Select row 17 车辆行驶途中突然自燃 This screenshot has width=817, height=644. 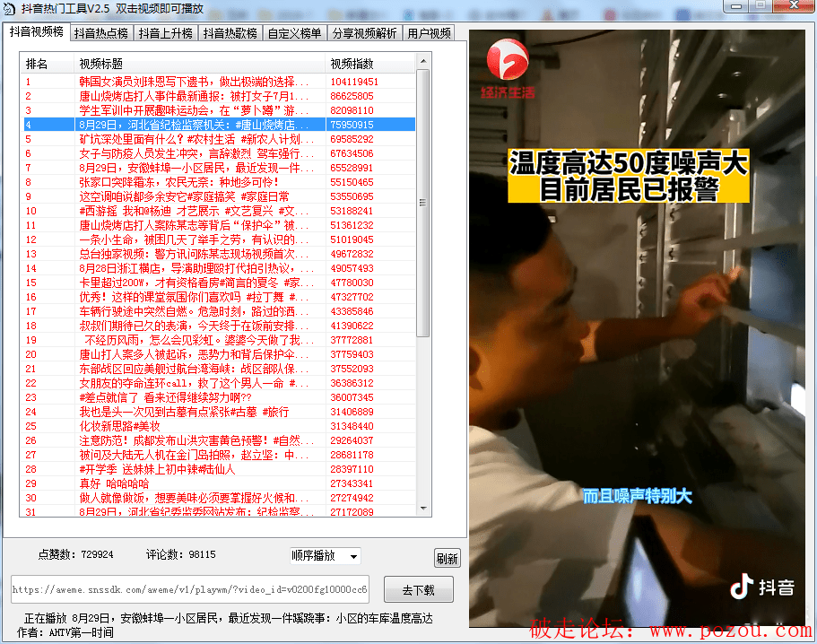click(x=220, y=311)
